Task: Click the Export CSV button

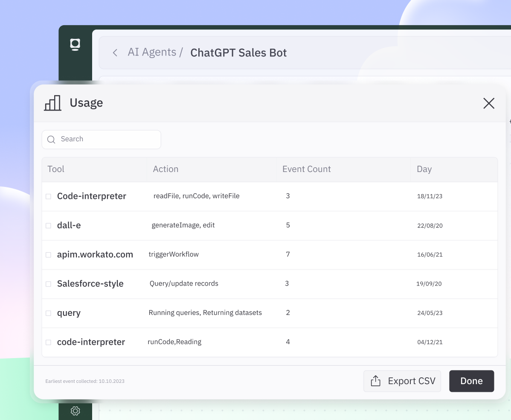Action: (402, 381)
